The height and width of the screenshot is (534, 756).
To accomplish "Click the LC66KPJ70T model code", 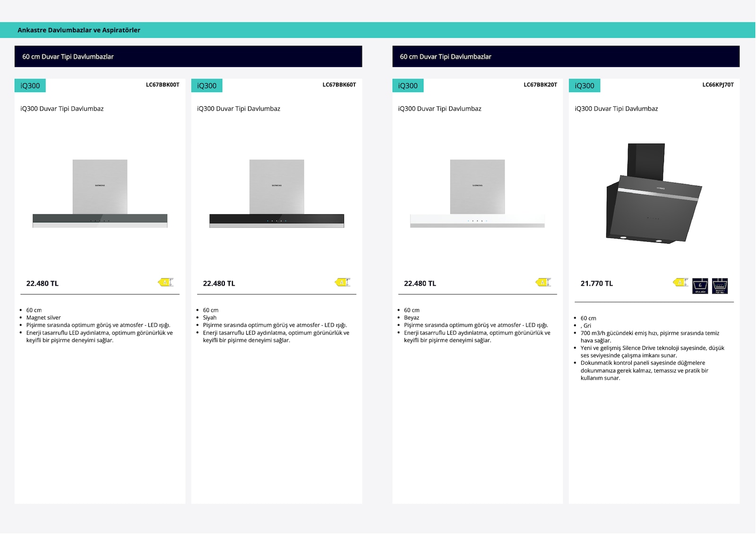I will pos(718,85).
